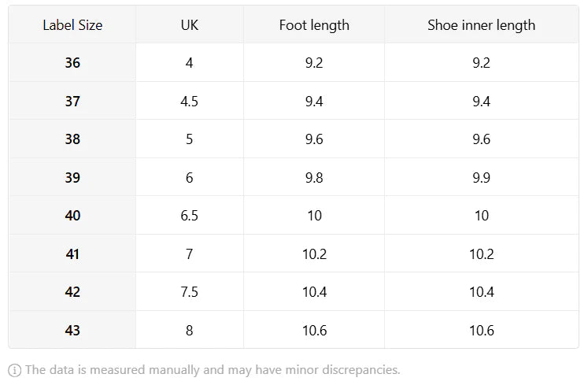Click the Foot length column header
This screenshot has width=588, height=385.
pyautogui.click(x=314, y=25)
